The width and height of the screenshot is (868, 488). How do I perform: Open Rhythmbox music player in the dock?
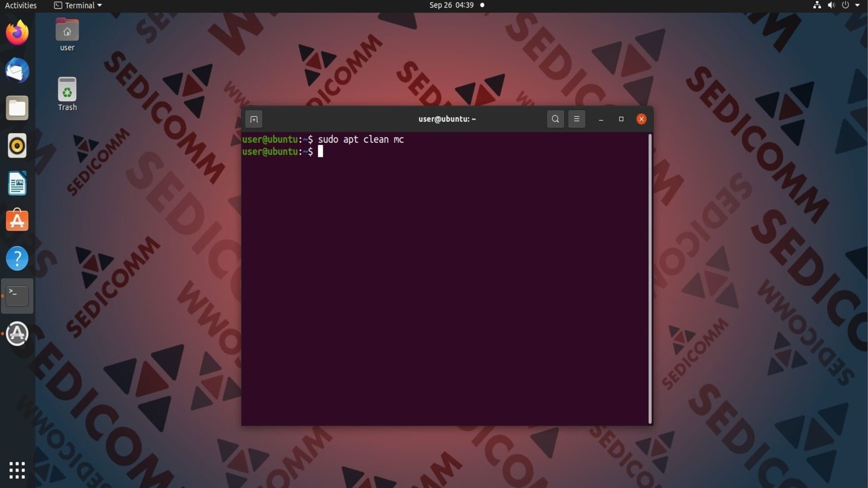point(17,145)
